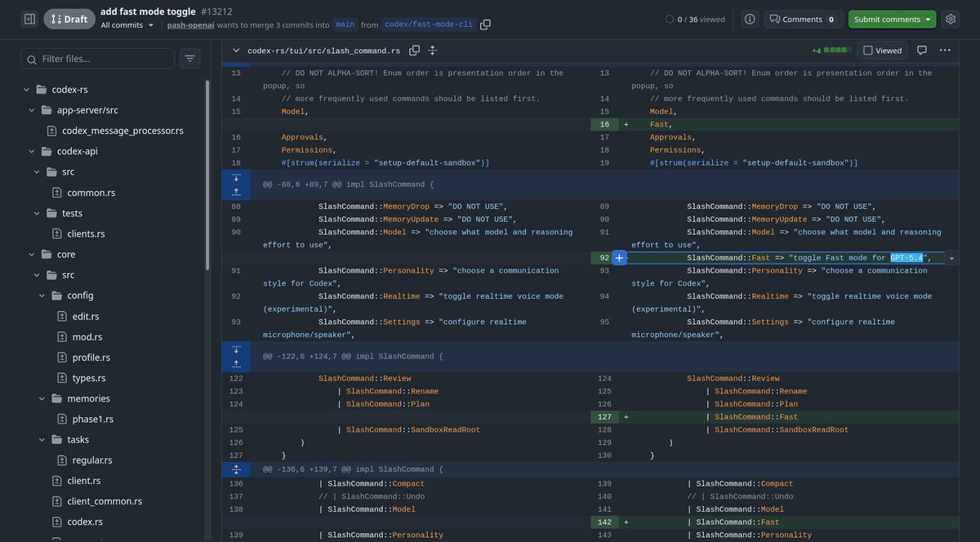
Task: Open pash-openai user profile link
Action: pos(191,24)
